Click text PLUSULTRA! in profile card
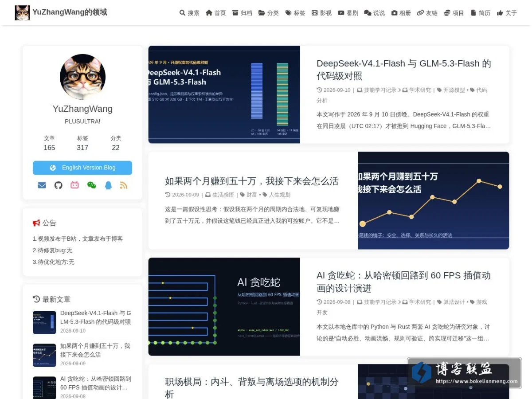 82,121
